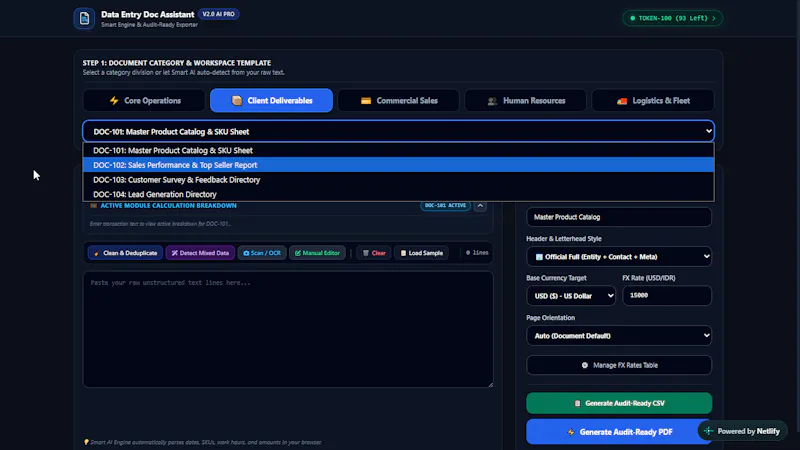This screenshot has height=450, width=800.
Task: Collapse the Active Module Calculation Breakdown panel
Action: click(x=480, y=205)
